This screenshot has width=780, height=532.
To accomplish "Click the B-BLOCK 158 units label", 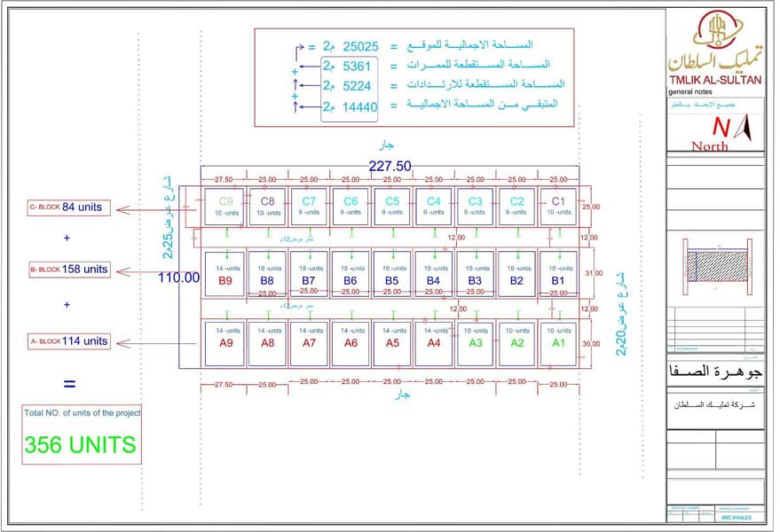I will pyautogui.click(x=69, y=270).
